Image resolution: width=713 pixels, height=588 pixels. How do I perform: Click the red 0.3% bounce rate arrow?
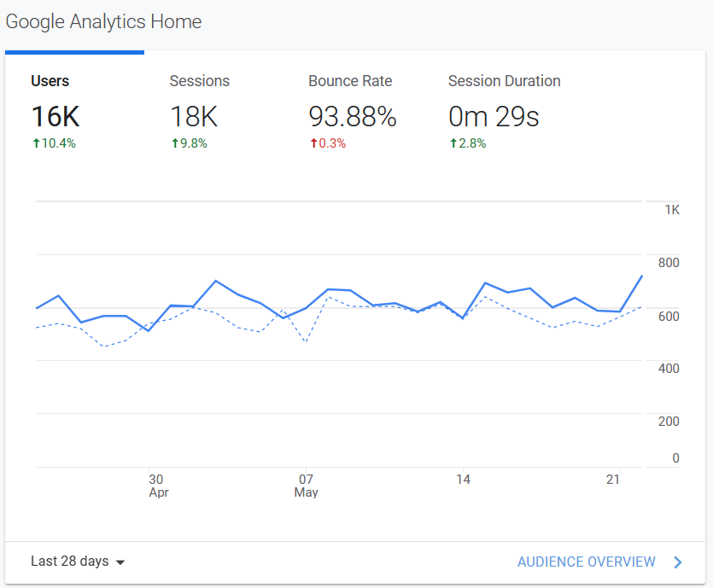pos(328,143)
